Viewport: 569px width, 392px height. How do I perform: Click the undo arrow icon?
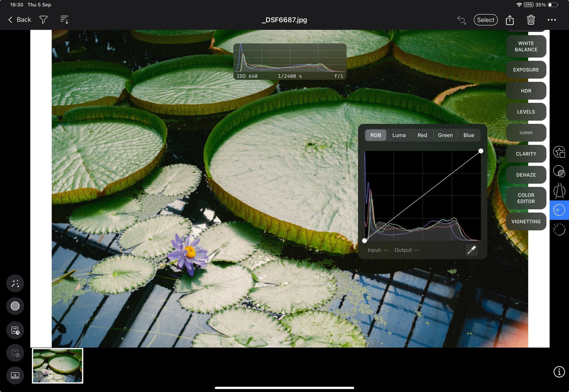pyautogui.click(x=461, y=20)
